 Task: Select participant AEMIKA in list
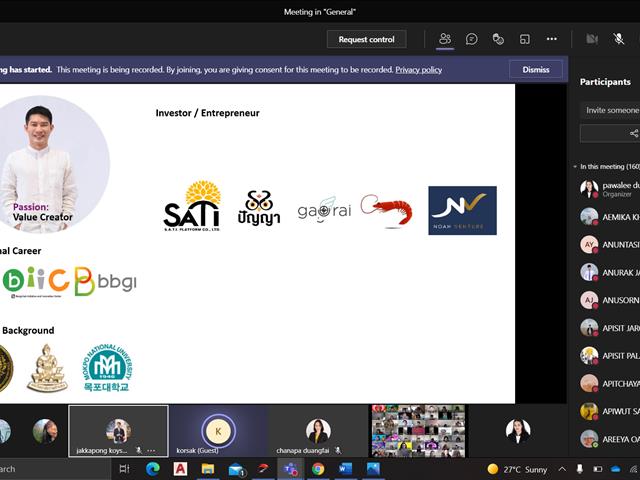610,217
